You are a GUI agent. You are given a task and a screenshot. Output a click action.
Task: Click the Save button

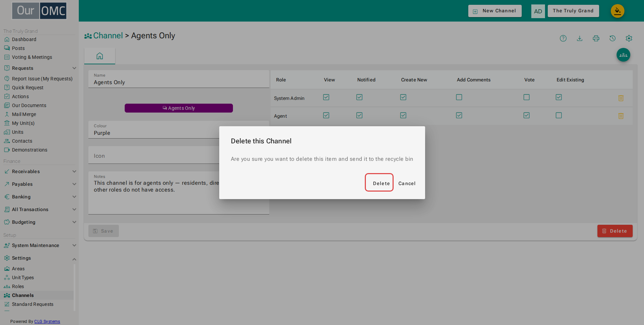[x=103, y=231]
